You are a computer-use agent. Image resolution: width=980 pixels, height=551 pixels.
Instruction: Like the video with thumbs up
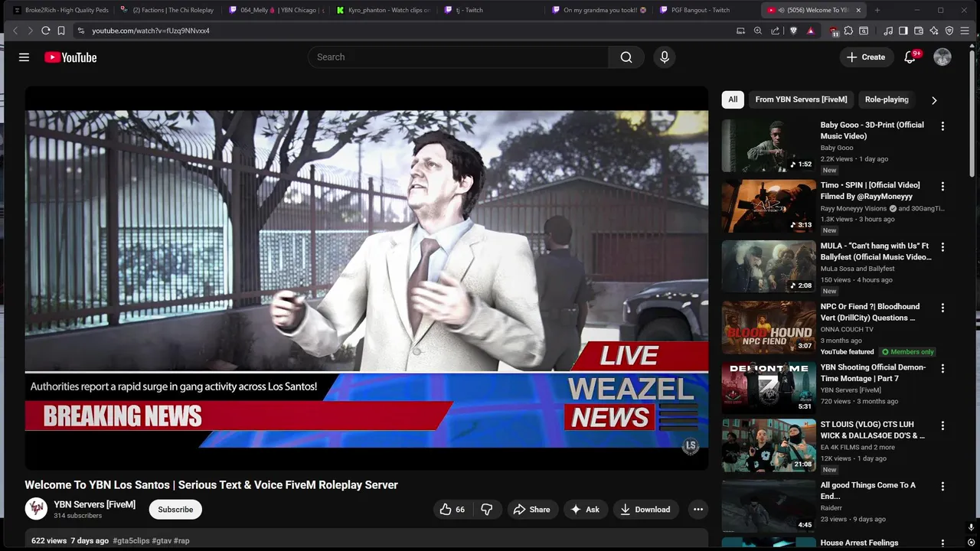(452, 510)
